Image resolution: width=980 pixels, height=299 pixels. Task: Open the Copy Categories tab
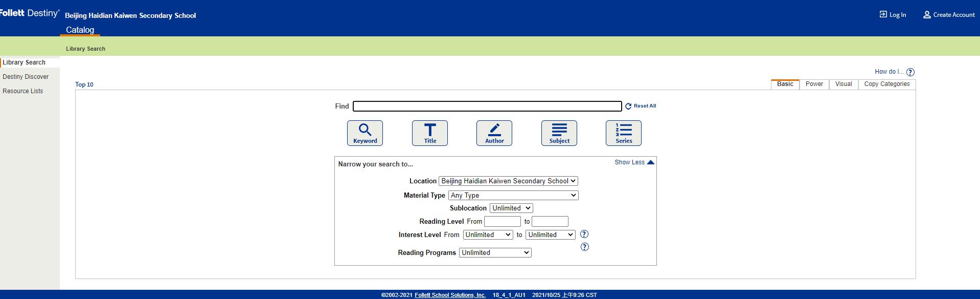tap(887, 84)
